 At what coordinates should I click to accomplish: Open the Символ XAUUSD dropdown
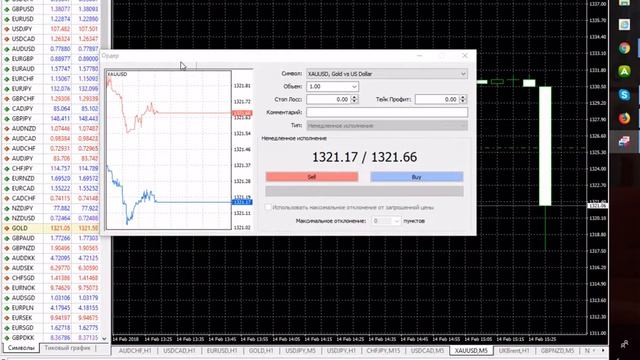pyautogui.click(x=387, y=74)
